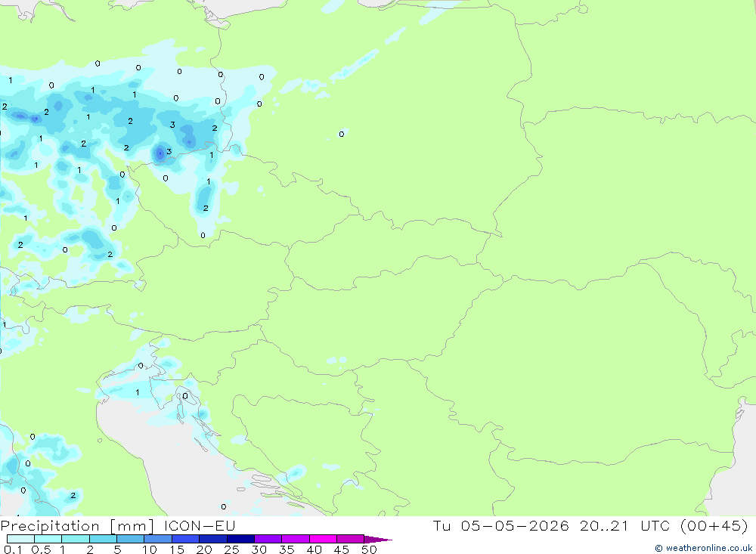Click the legend label "20"
756x554 pixels.
pyautogui.click(x=204, y=549)
